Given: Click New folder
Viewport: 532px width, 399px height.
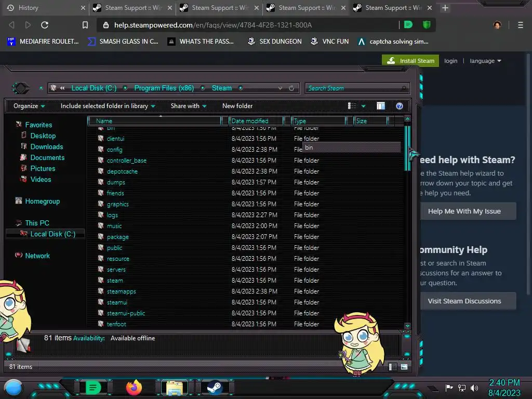Looking at the screenshot, I should click(x=237, y=106).
